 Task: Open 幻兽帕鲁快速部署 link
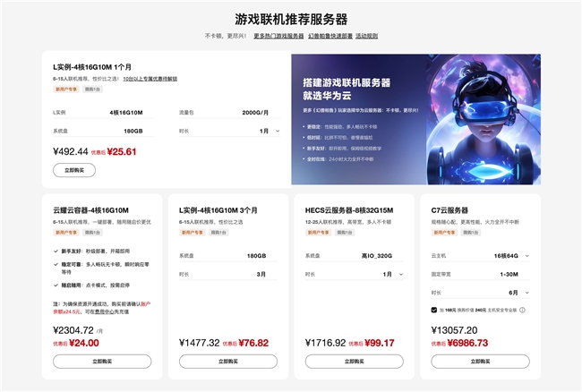click(330, 36)
